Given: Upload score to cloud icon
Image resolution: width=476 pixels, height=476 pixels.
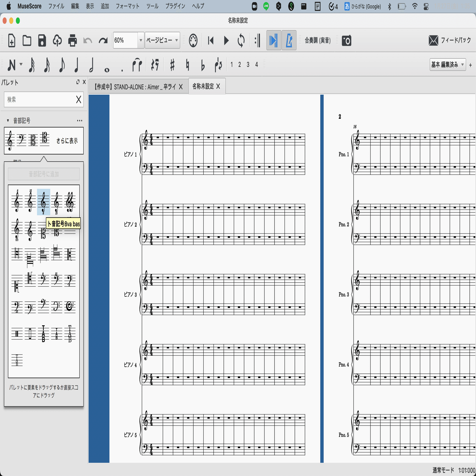Looking at the screenshot, I should (x=57, y=40).
